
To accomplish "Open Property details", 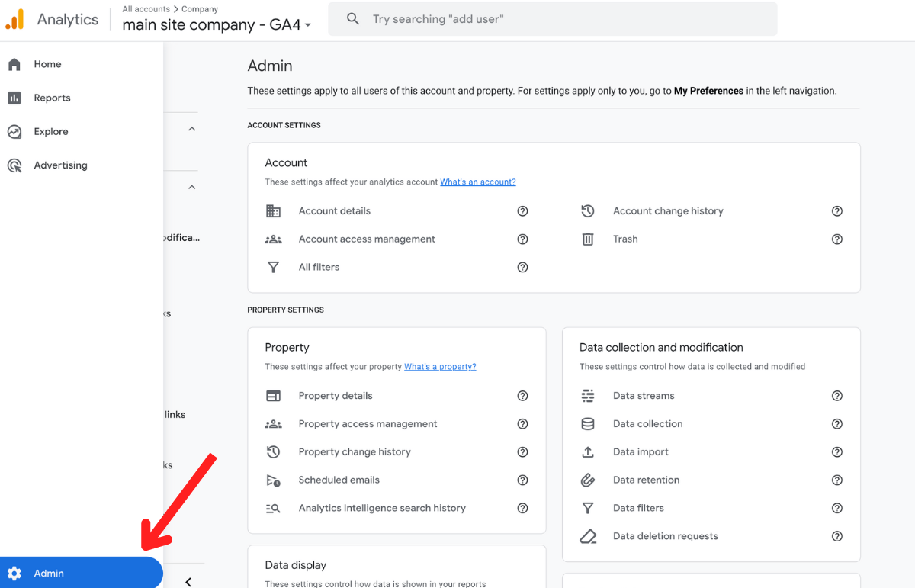I will tap(335, 395).
